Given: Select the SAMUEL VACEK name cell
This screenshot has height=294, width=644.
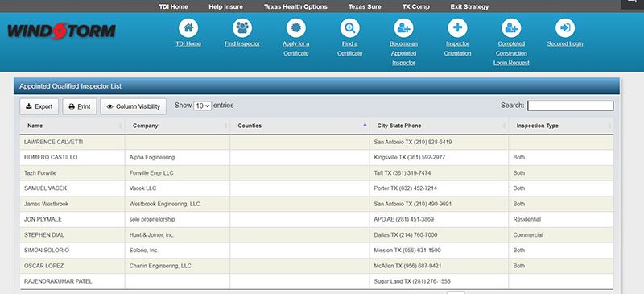Looking at the screenshot, I should 72,188.
